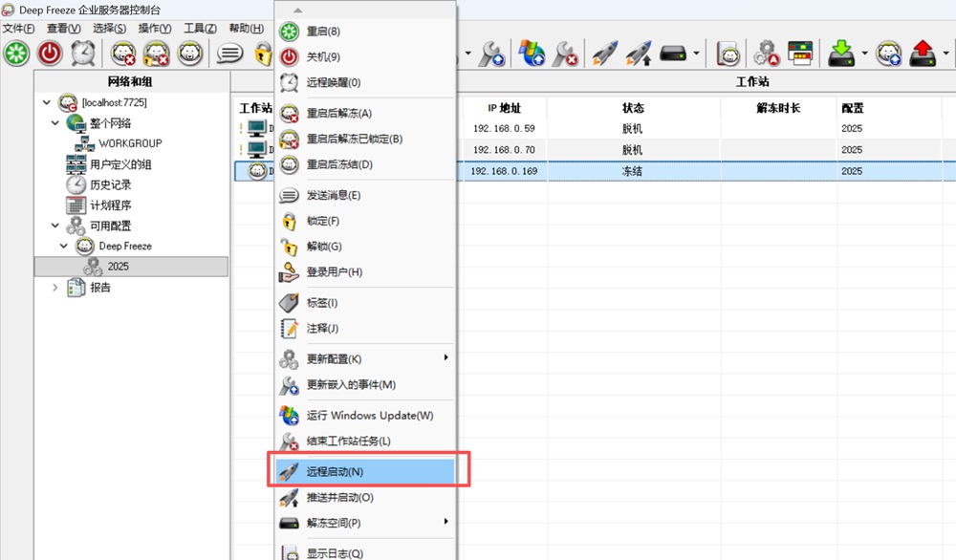Click the rocket remote launch toolbar icon
Screen dimensions: 956x560
(x=605, y=54)
